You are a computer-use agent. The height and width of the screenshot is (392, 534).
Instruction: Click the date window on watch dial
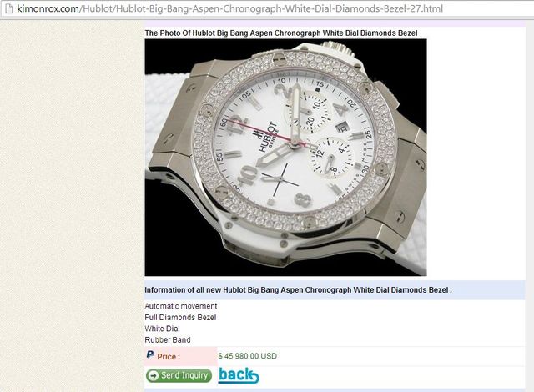click(342, 128)
